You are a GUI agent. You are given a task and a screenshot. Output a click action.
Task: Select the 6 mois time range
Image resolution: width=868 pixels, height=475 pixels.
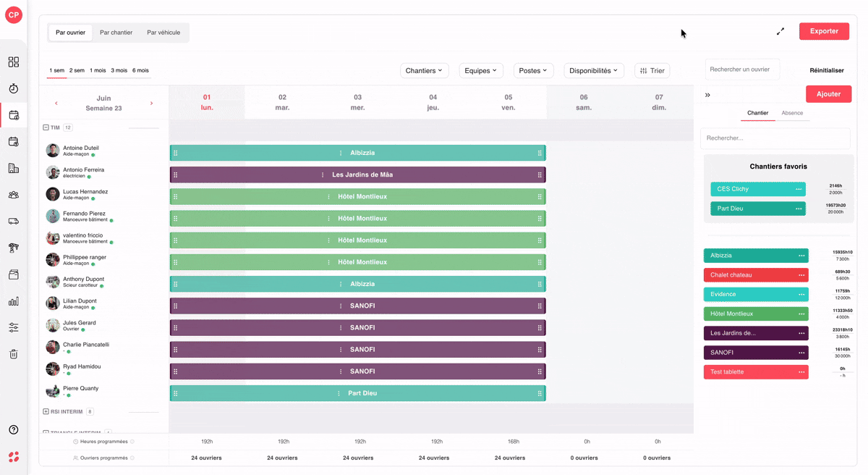[140, 70]
